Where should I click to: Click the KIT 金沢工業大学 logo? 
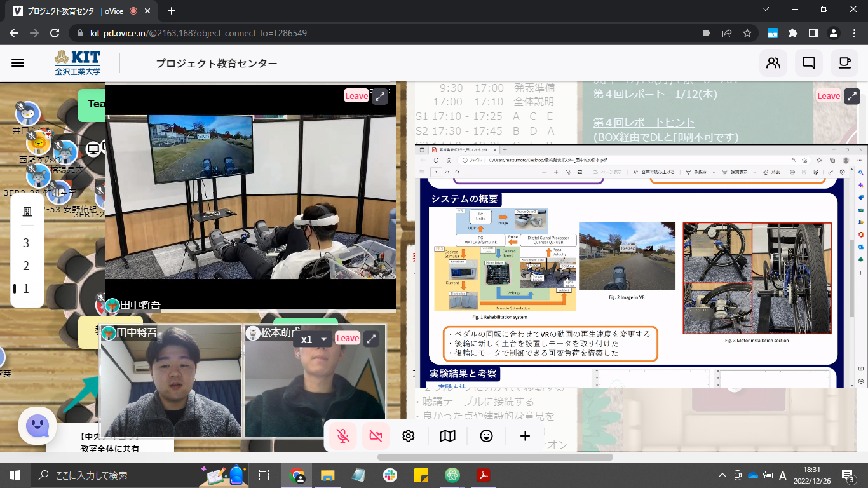pos(77,63)
